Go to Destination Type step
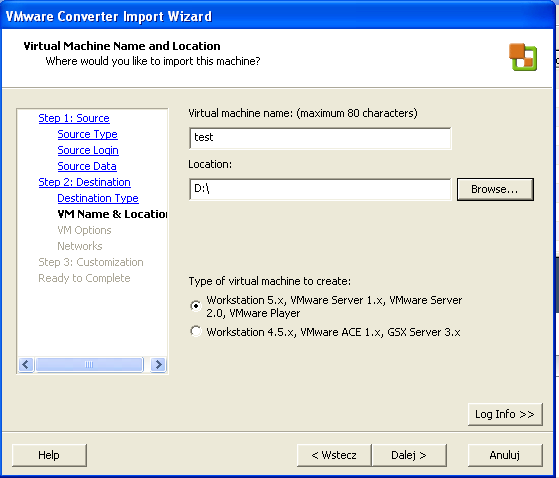The image size is (559, 478). tap(98, 198)
